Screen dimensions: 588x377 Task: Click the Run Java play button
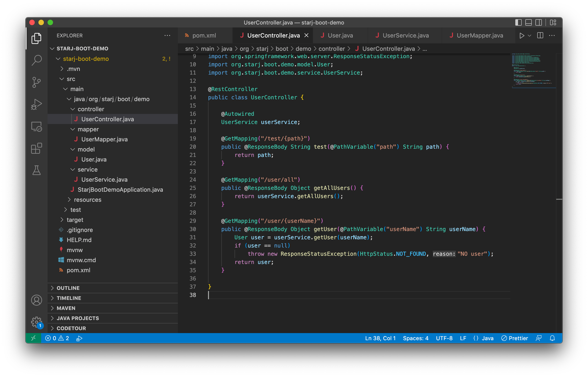(x=521, y=35)
